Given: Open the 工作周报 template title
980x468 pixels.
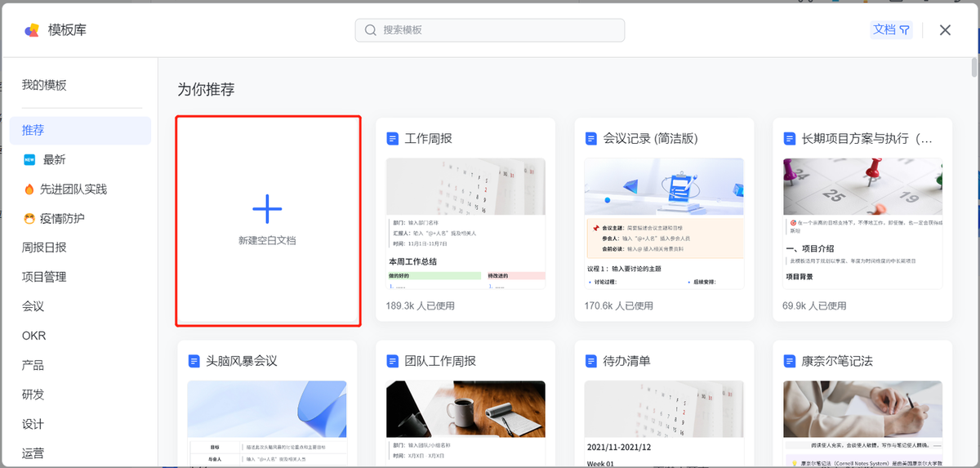Looking at the screenshot, I should pos(428,139).
